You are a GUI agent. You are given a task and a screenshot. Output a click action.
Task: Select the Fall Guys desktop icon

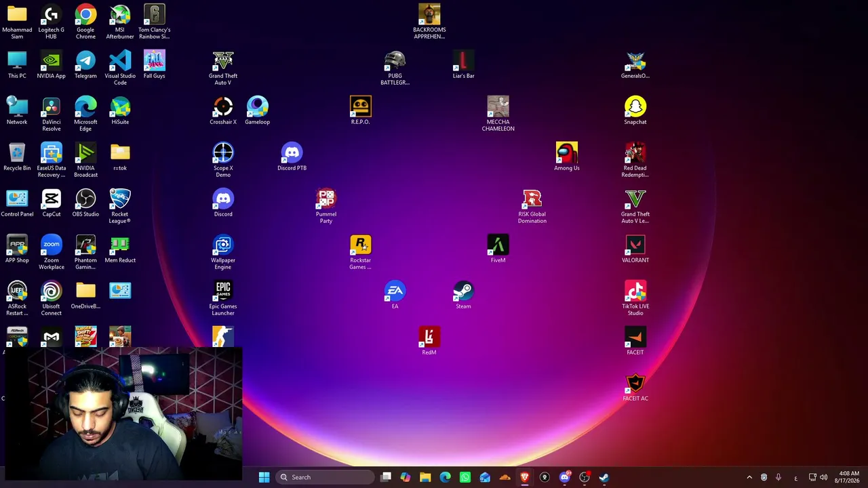point(154,64)
